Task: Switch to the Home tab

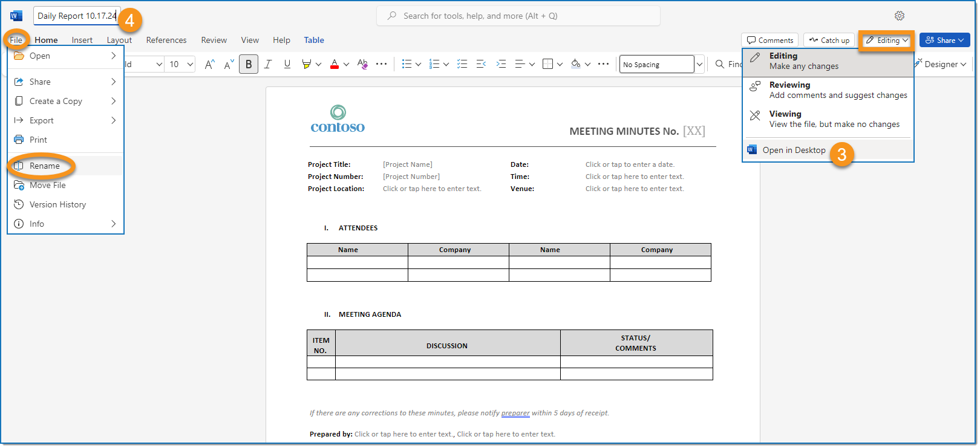Action: [46, 40]
